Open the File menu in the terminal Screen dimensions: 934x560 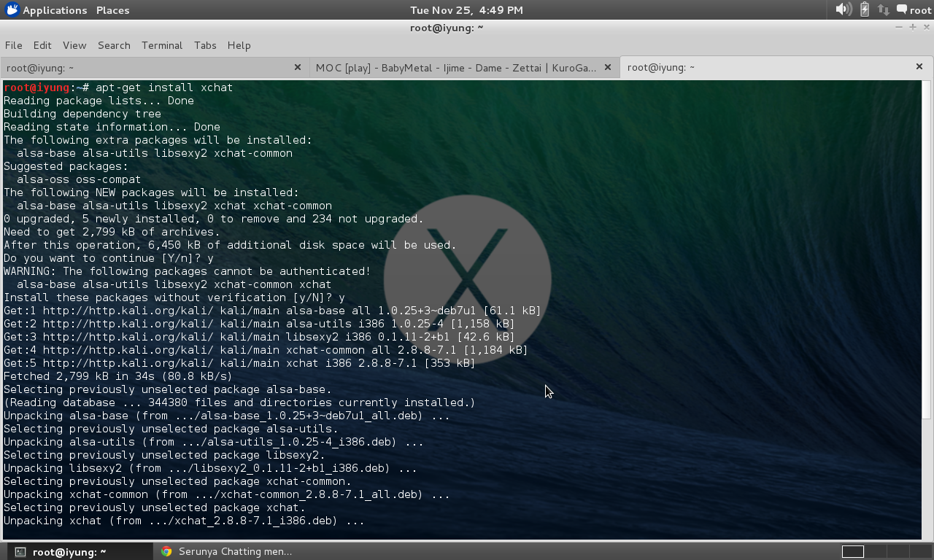[x=13, y=45]
